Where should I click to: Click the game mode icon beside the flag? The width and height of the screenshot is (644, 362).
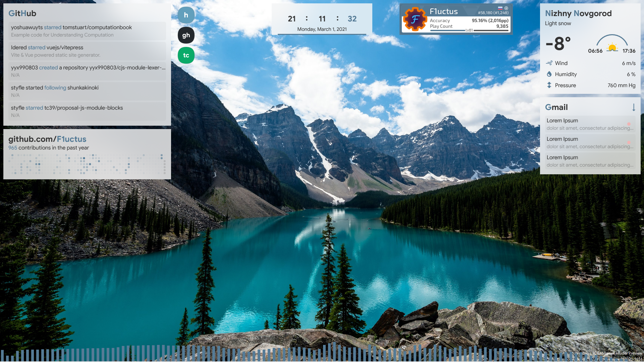[x=506, y=8]
